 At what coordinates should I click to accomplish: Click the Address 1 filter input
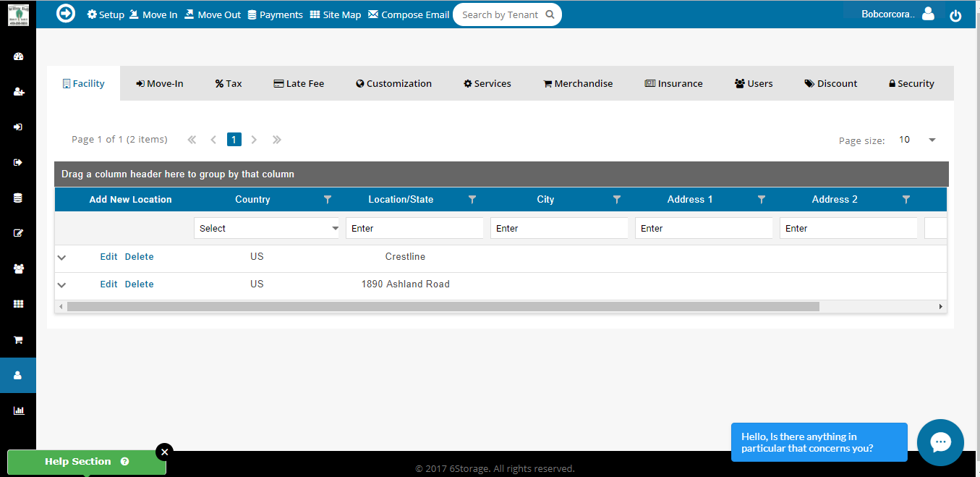(x=704, y=228)
